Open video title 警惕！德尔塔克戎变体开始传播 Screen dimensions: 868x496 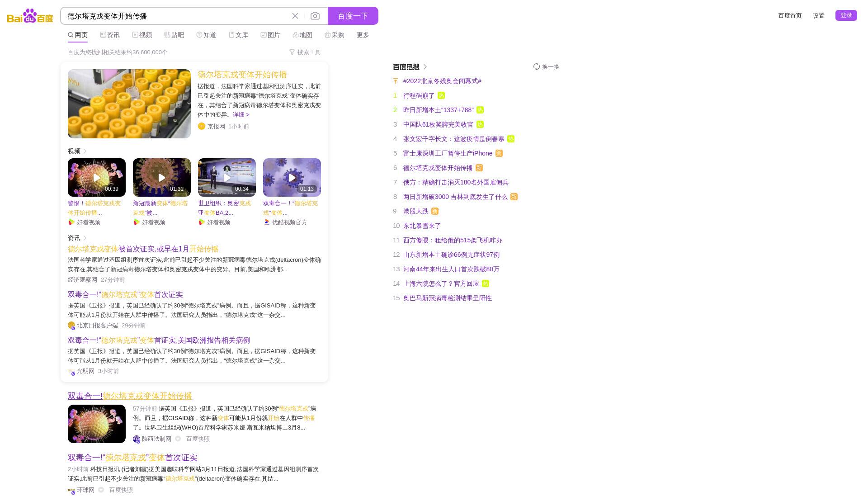(94, 208)
